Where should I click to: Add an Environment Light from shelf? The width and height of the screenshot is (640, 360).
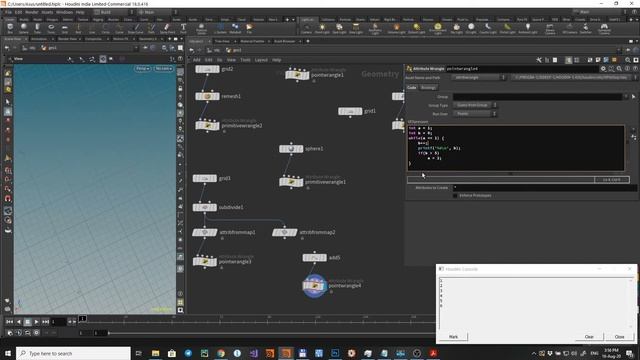(438, 29)
